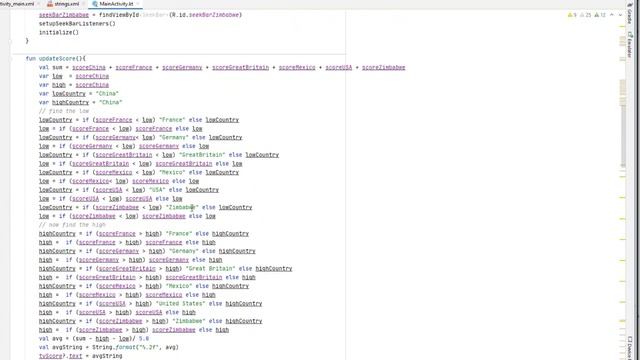The height and width of the screenshot is (360, 640).
Task: Click the 'val avg' calculation line
Action: tap(94, 339)
